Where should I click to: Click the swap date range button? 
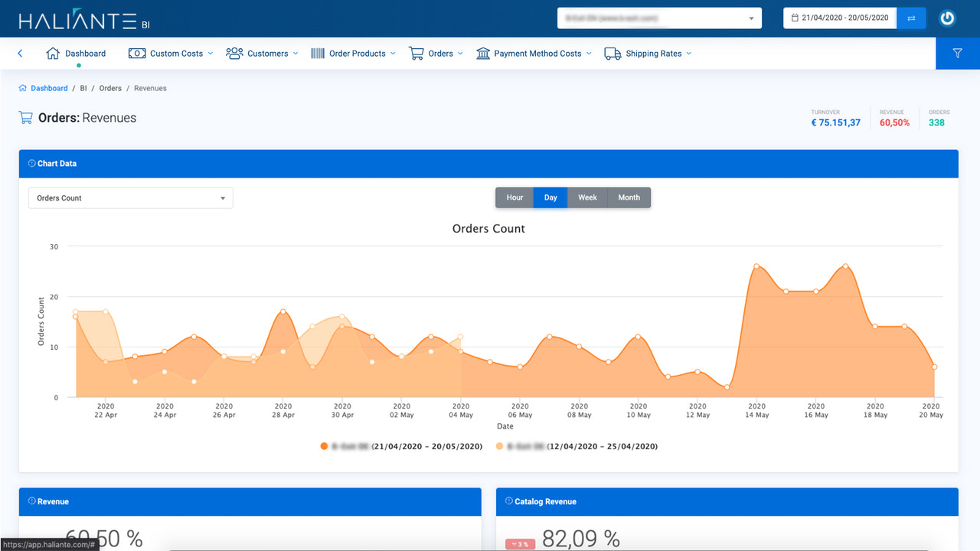911,18
